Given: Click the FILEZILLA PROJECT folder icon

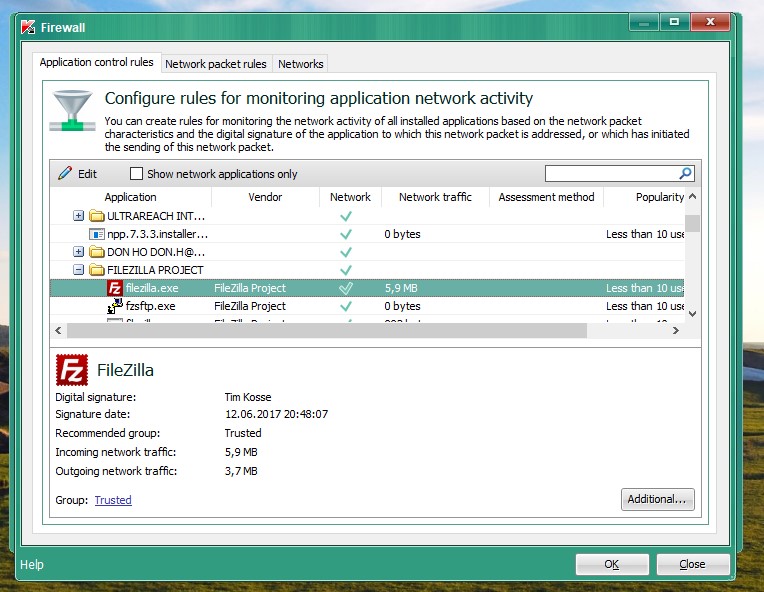Looking at the screenshot, I should pos(96,270).
